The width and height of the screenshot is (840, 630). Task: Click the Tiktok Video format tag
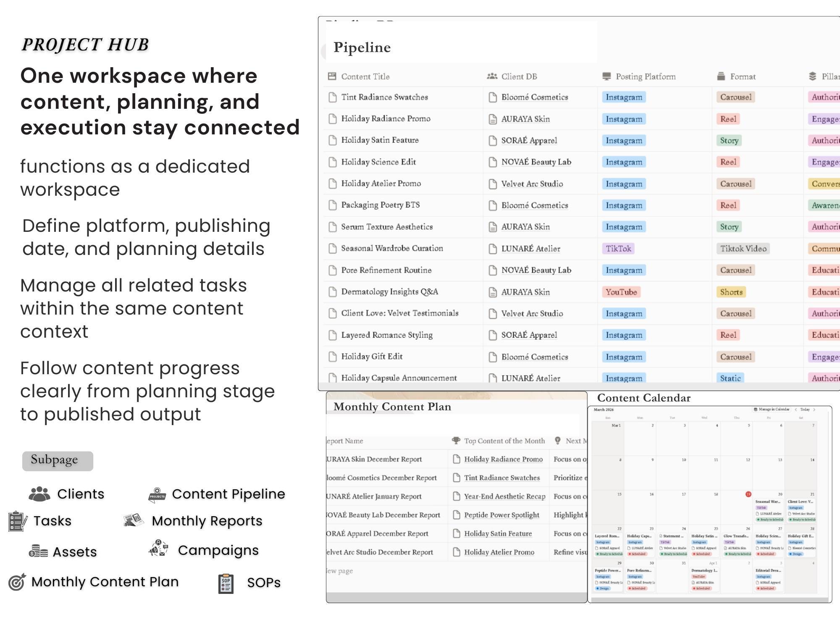[743, 249]
